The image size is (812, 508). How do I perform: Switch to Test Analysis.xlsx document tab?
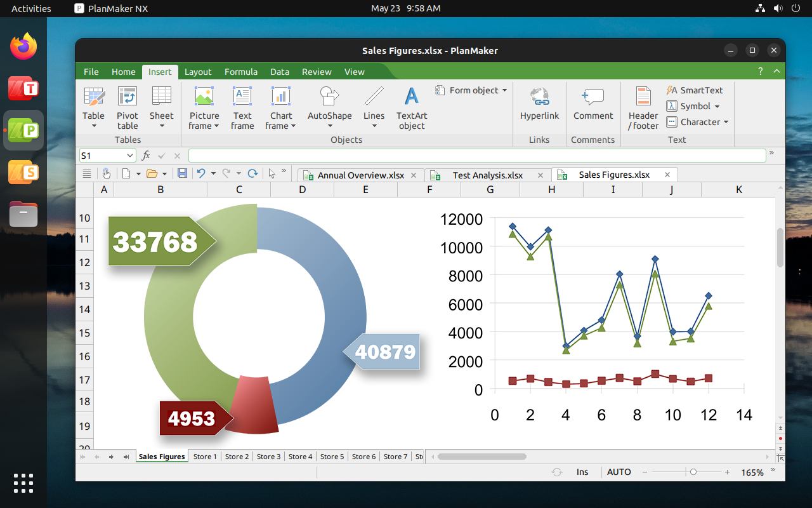click(x=488, y=175)
